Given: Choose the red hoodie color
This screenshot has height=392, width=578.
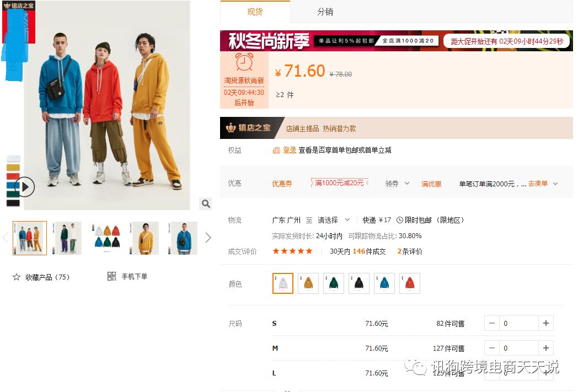Looking at the screenshot, I should point(410,283).
